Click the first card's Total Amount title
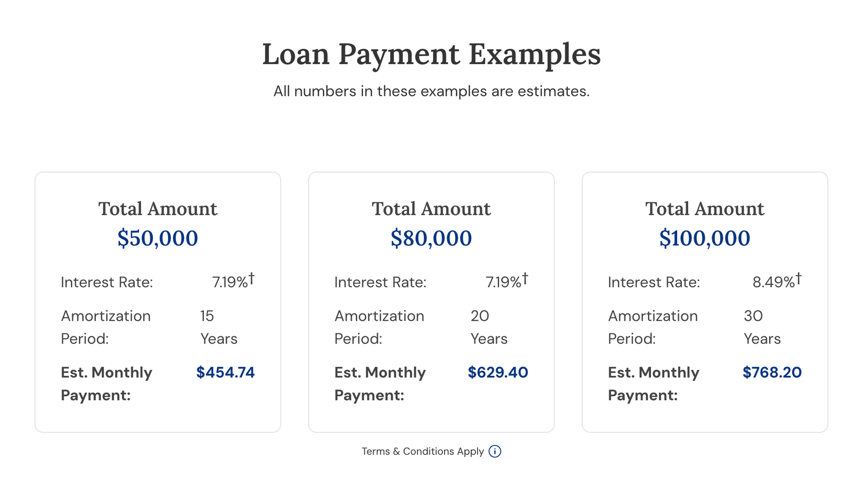The width and height of the screenshot is (868, 496). click(158, 209)
